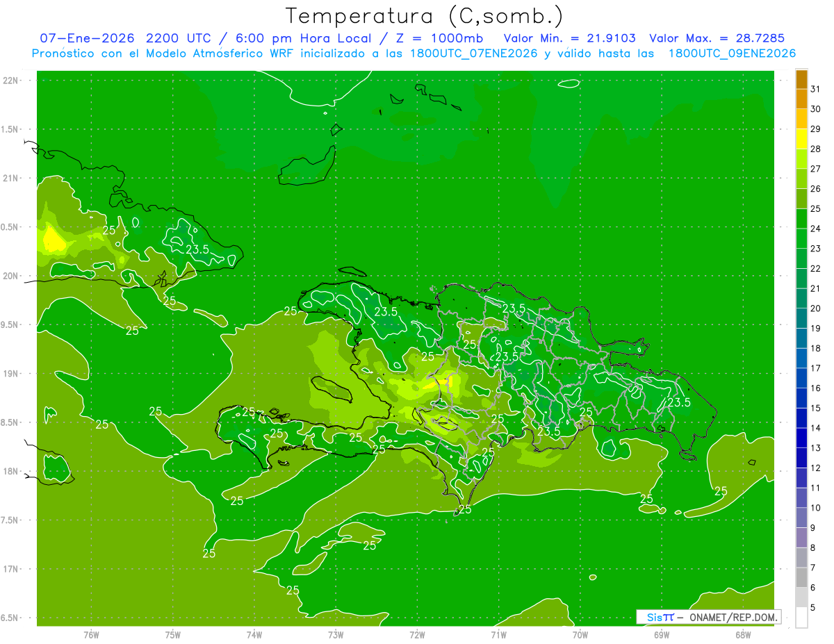
Task: Click the longitude label "68W"
Action: tap(743, 634)
